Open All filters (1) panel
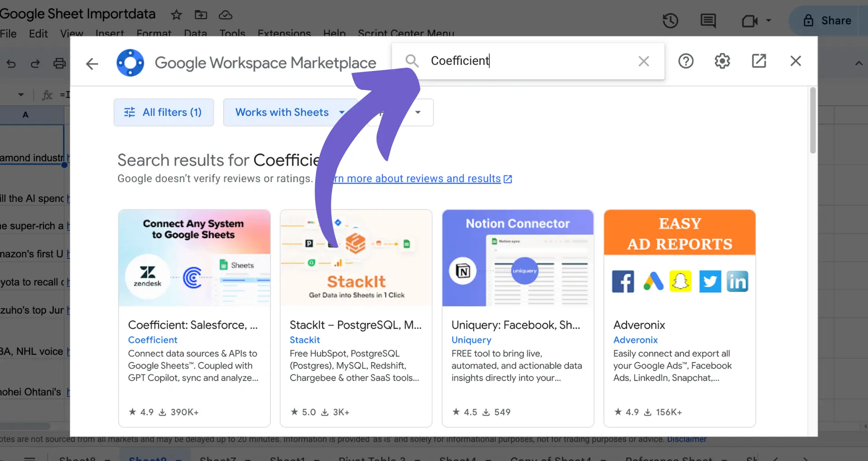 pos(164,113)
